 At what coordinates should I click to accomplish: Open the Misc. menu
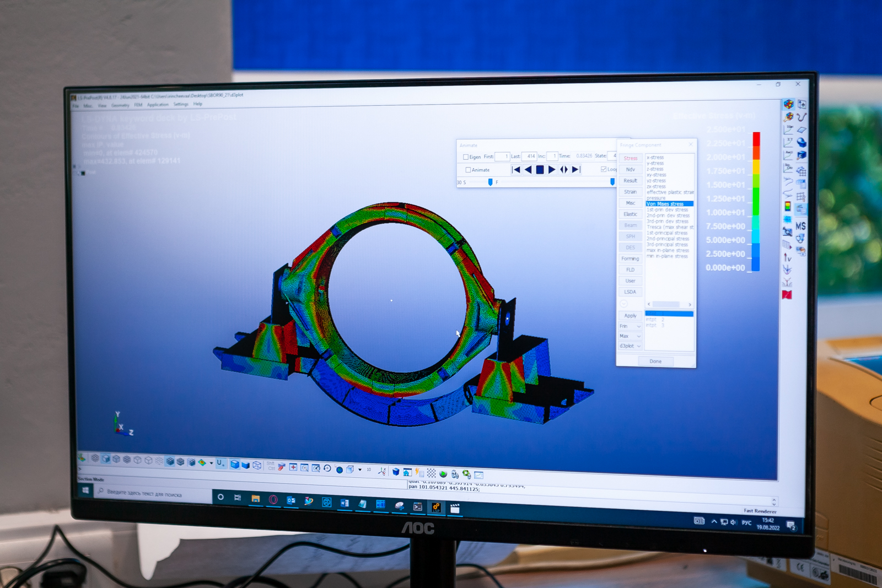click(88, 106)
